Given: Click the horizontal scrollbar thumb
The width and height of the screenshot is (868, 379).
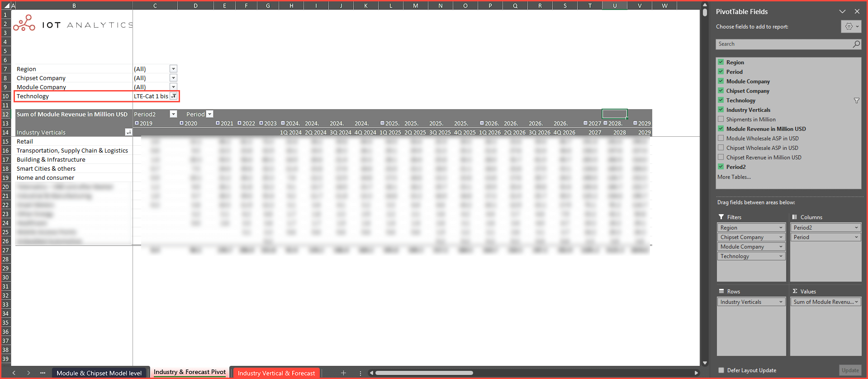Looking at the screenshot, I should click(x=424, y=373).
